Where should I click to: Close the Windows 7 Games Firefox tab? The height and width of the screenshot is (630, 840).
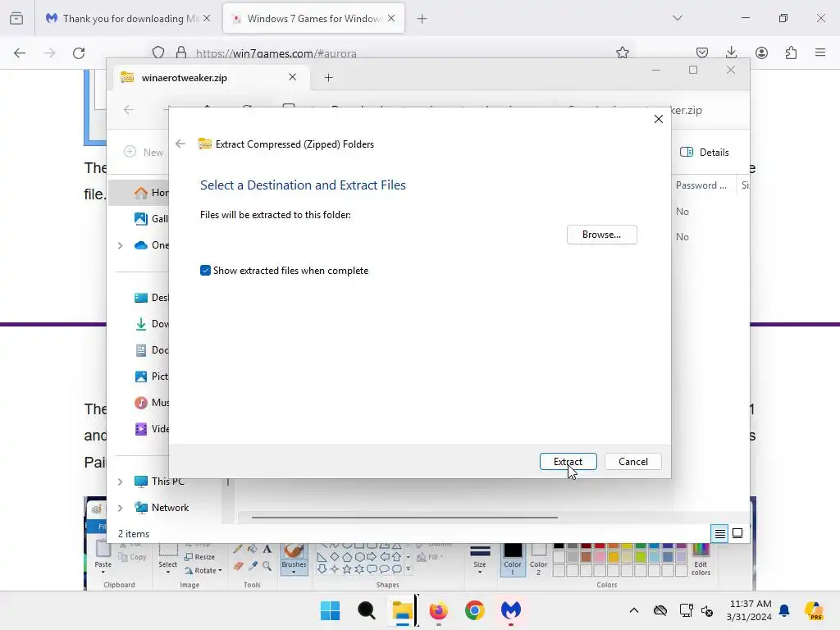[391, 18]
